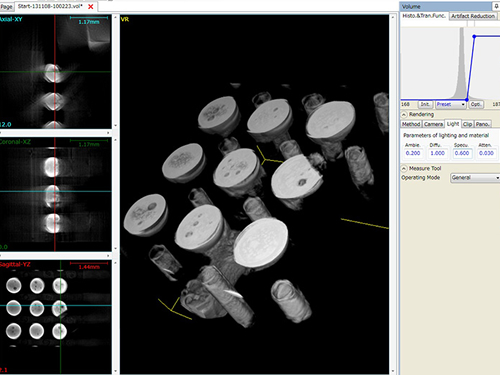
Task: Click the Init. button
Action: tap(425, 104)
